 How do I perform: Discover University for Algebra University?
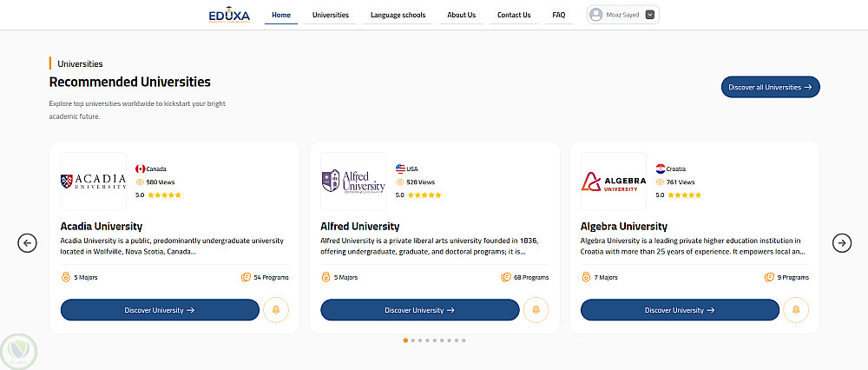[680, 310]
